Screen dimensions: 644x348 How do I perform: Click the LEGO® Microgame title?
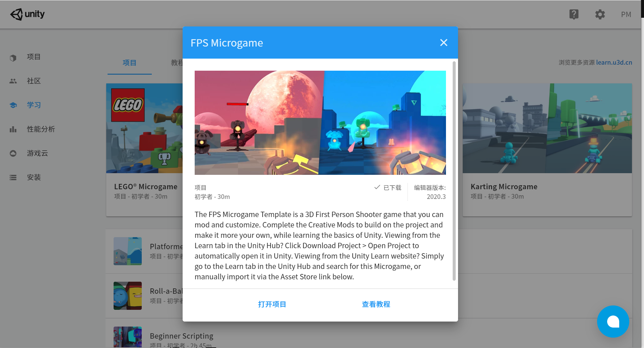coord(146,187)
